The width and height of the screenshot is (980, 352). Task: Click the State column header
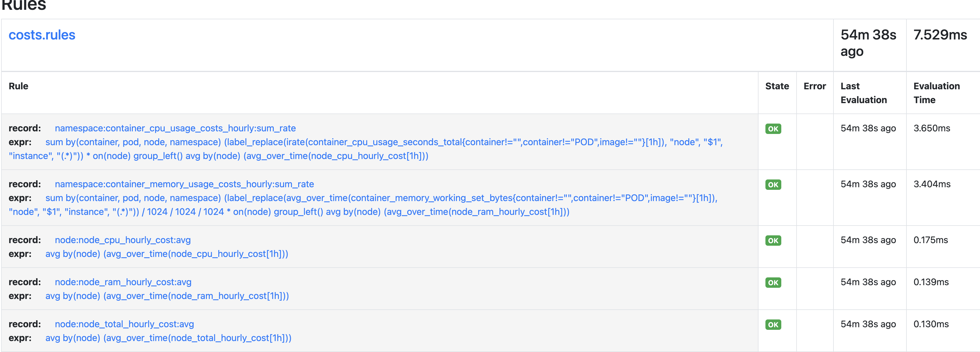click(x=777, y=86)
